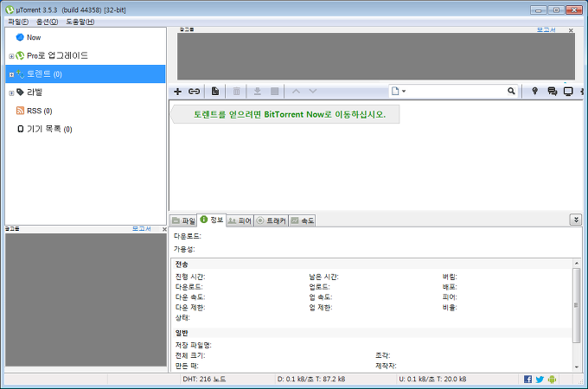Image resolution: width=588 pixels, height=389 pixels.
Task: Expand the 라벨 tree node
Action: (x=11, y=93)
